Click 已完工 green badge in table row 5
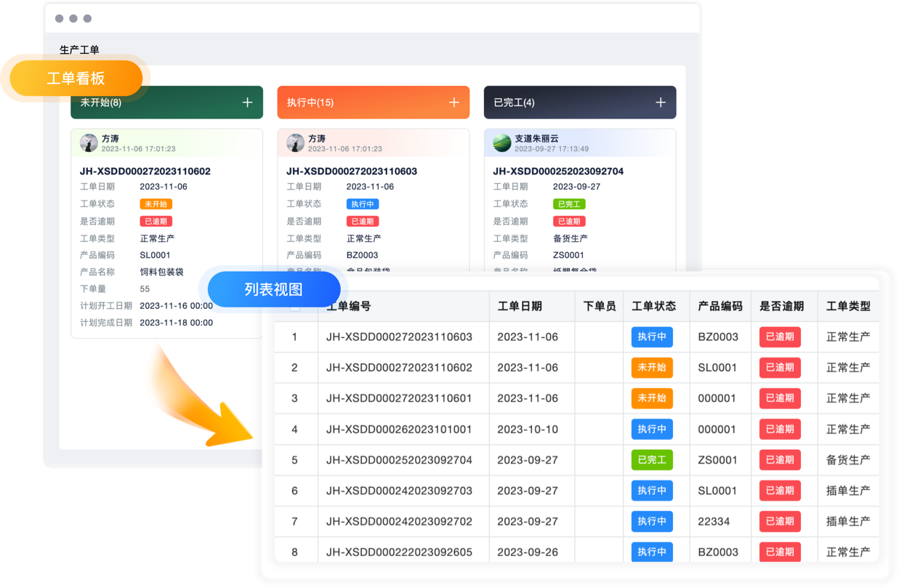 (x=652, y=460)
